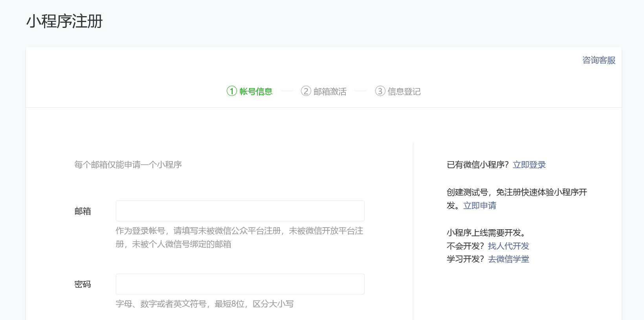Select the 信息登记 step label
Viewport: 644px width, 320px height.
[404, 92]
